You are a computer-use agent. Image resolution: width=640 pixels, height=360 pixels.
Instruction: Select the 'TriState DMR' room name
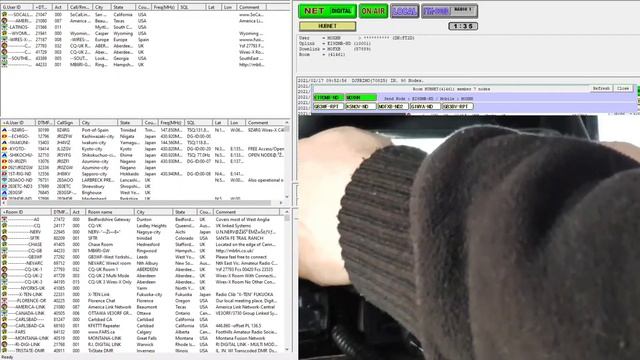tap(100, 351)
